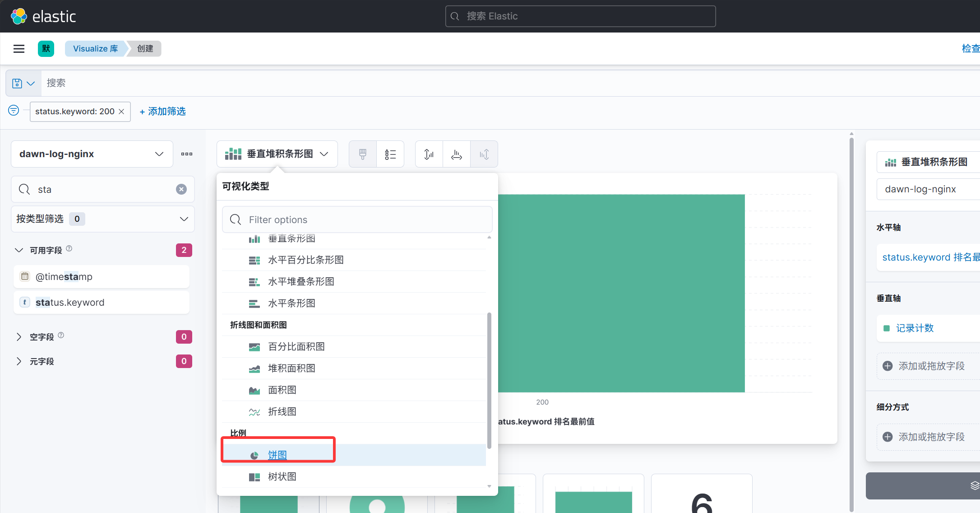The width and height of the screenshot is (980, 513).
Task: Select 面积图 chart type
Action: tap(354, 390)
